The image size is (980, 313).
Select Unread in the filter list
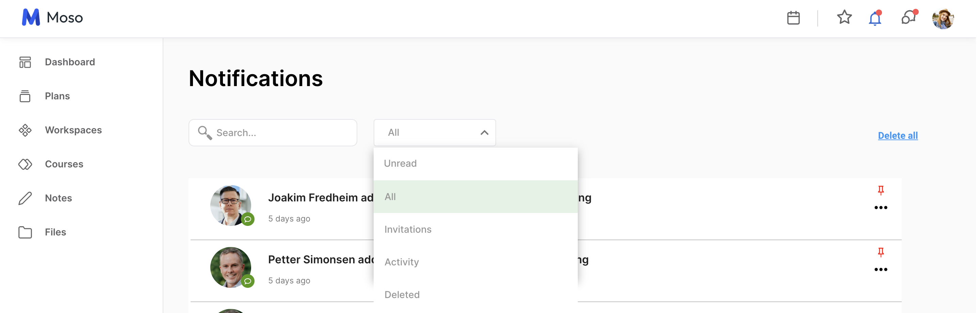point(475,164)
